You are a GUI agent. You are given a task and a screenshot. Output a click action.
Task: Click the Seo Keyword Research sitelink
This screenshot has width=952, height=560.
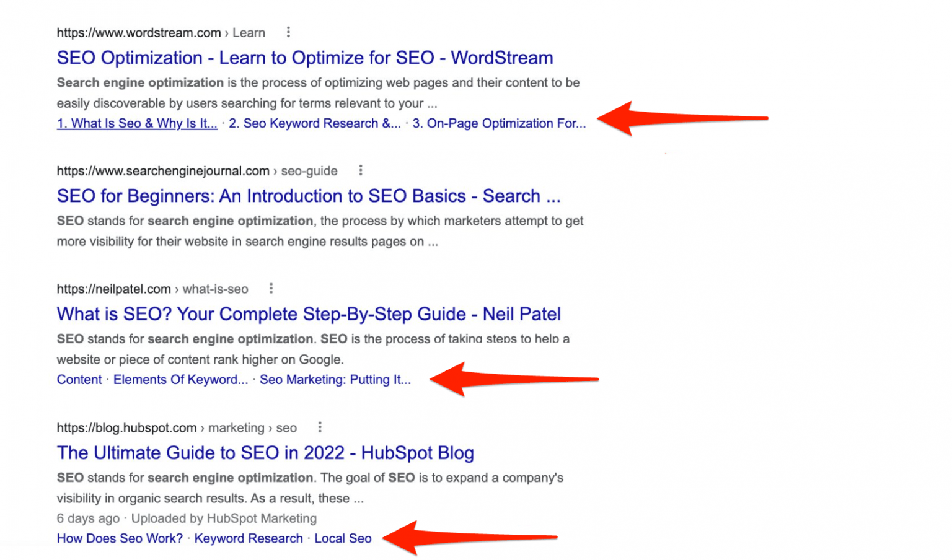pyautogui.click(x=315, y=123)
